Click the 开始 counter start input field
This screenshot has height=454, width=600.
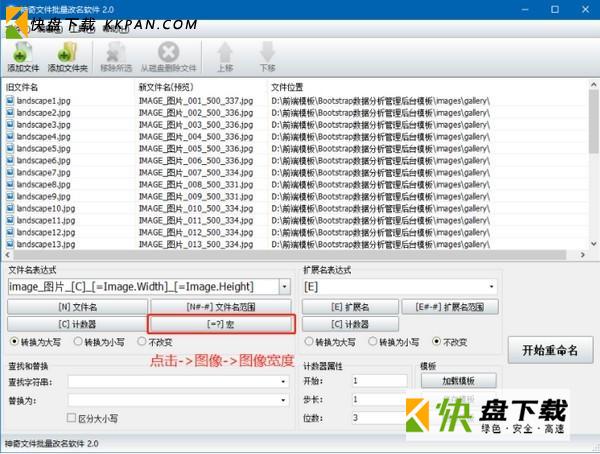click(x=380, y=381)
